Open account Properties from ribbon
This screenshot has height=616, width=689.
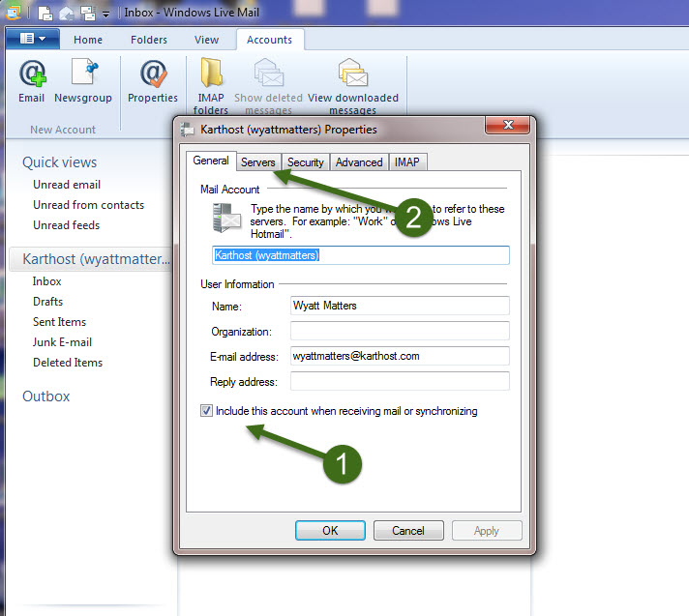pyautogui.click(x=153, y=81)
